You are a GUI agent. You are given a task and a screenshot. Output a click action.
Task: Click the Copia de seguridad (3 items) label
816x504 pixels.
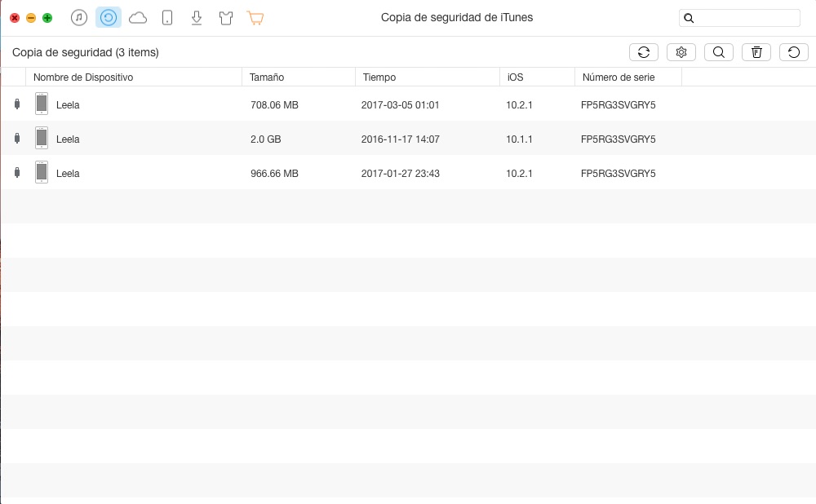pos(86,52)
